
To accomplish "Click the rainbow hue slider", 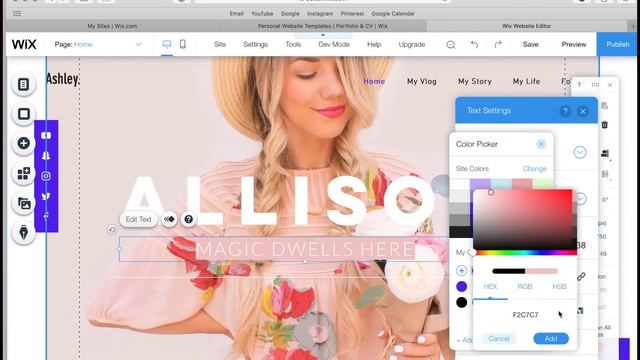I will coord(526,253).
